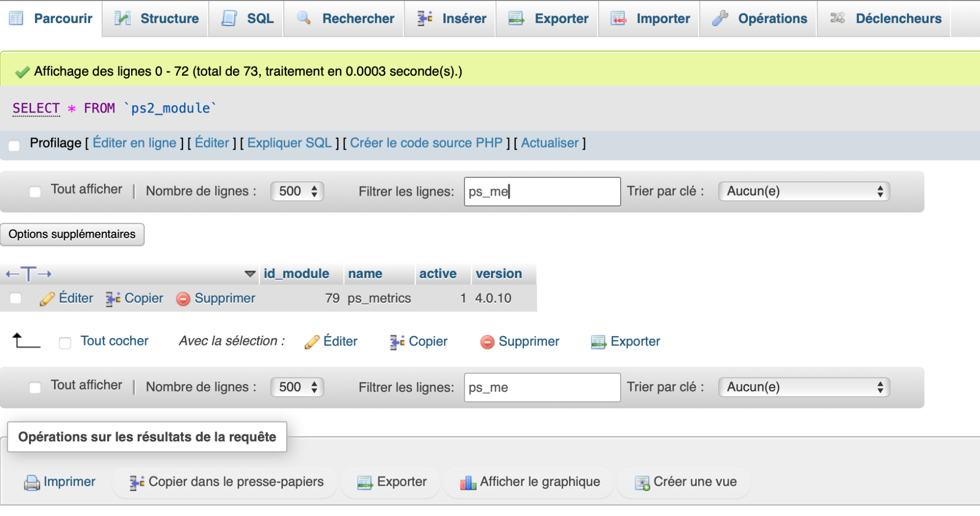Click the pencil icon beside Avec la sélection
Screen dimensions: 980x516
(x=312, y=342)
